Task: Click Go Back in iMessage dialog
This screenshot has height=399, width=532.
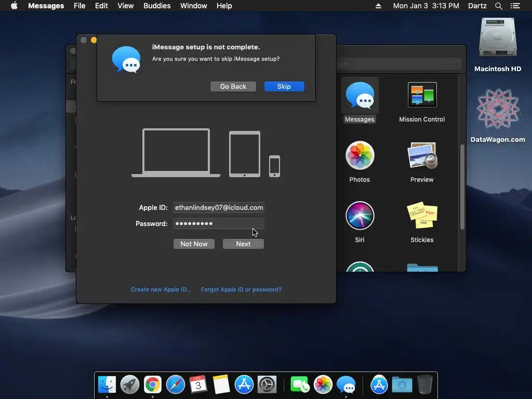Action: [233, 87]
